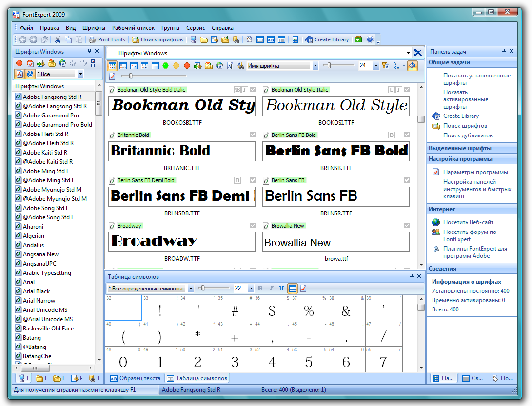The width and height of the screenshot is (532, 406).
Task: Close the Шрифты Windows view with blue X
Action: click(418, 53)
